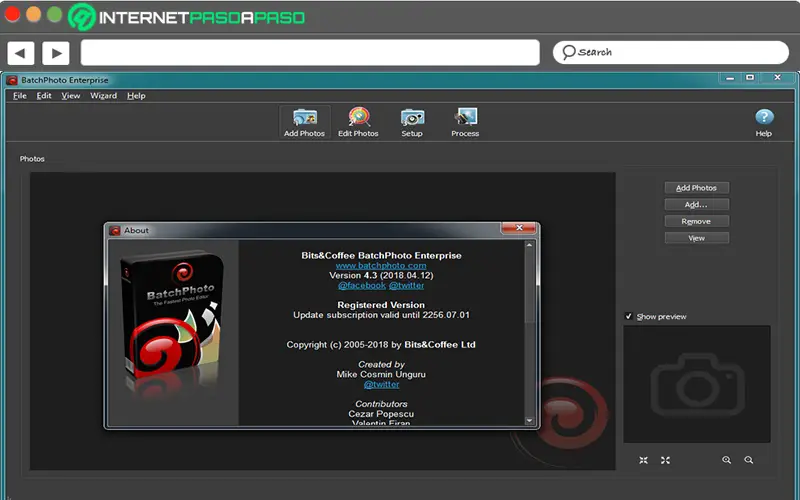Zoom out on the preview image
Screen dimensions: 800x500
(748, 460)
